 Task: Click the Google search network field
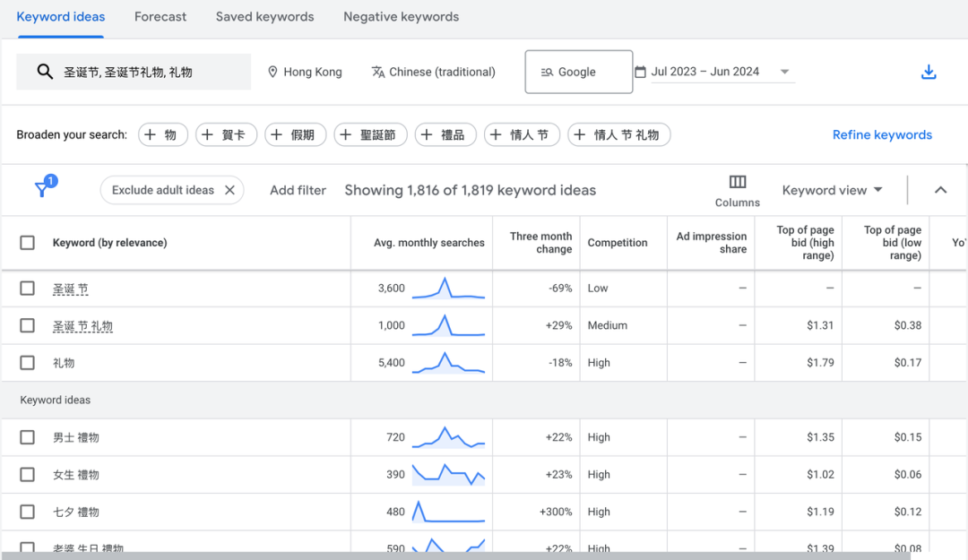coord(578,72)
